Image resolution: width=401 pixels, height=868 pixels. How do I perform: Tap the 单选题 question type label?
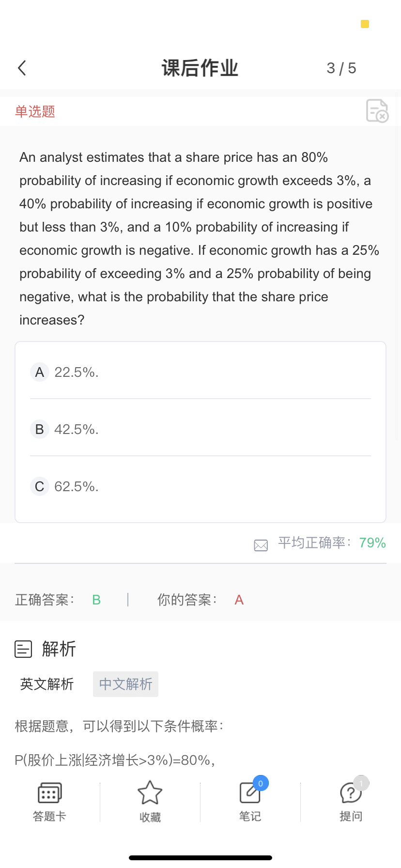pos(35,111)
